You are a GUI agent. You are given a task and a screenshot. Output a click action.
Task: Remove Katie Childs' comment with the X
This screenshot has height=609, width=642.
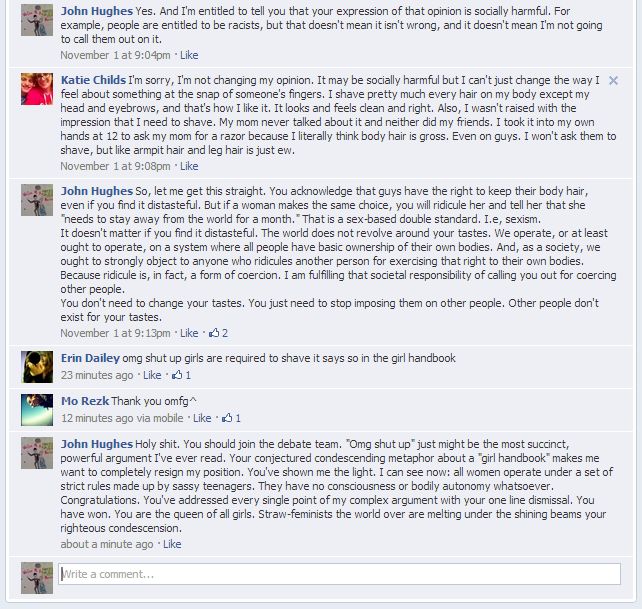pyautogui.click(x=613, y=80)
